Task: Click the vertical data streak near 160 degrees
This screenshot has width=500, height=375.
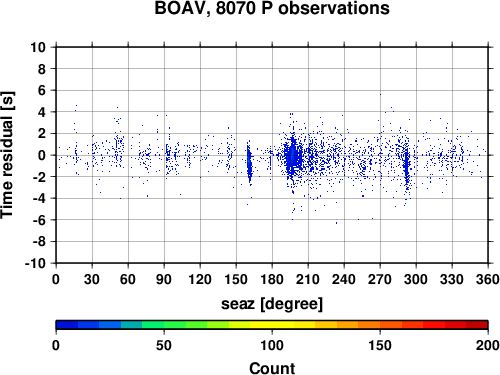Action: pos(249,163)
